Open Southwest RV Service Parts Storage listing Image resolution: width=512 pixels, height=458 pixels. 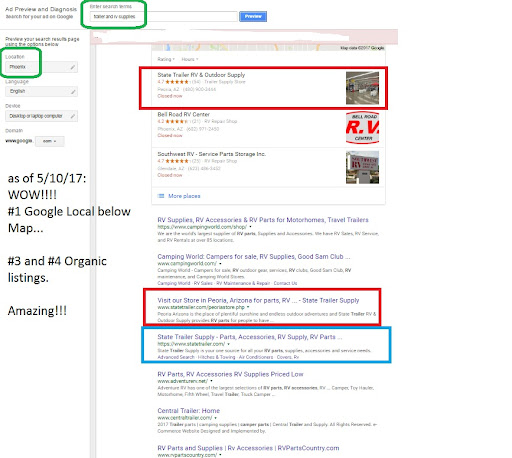(x=211, y=154)
